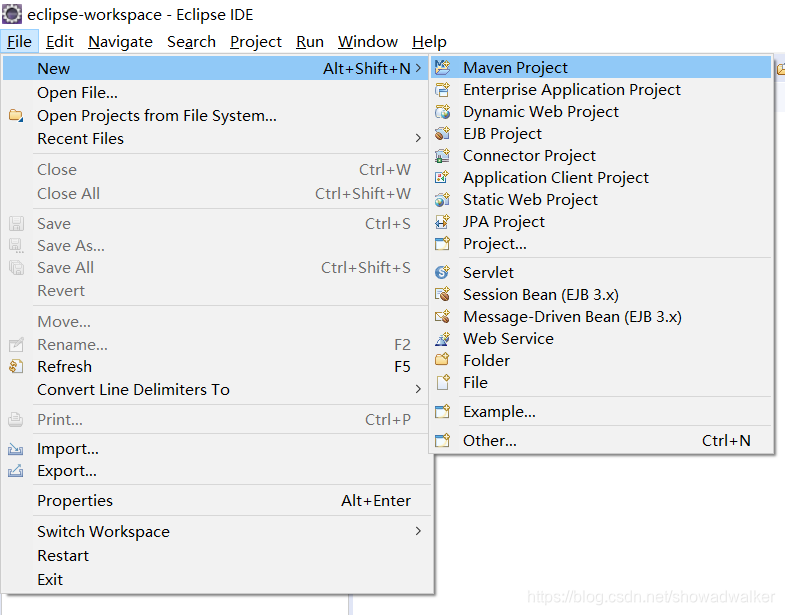
Task: Click the icon beside Other...
Action: point(443,441)
